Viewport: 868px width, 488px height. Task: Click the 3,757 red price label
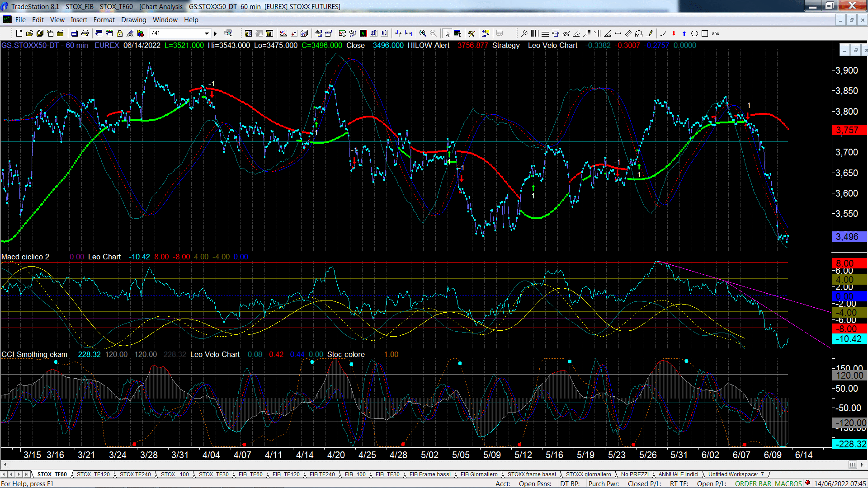[x=849, y=130]
